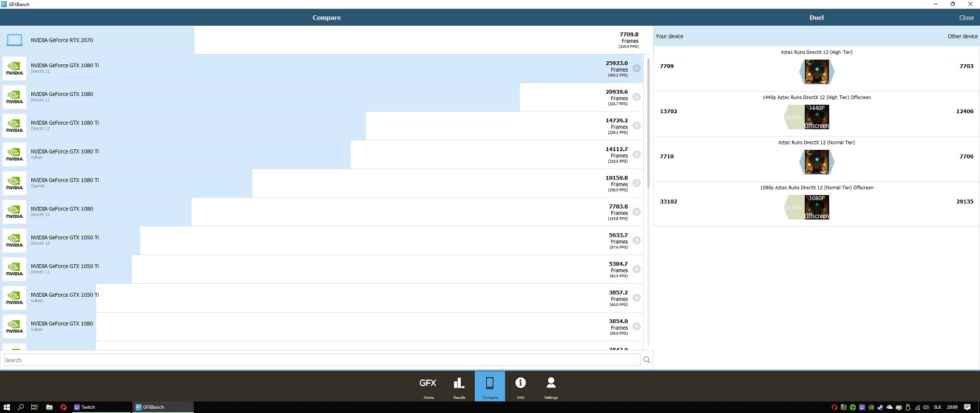The width and height of the screenshot is (980, 413).
Task: Click NVIDIA logo of GTX 1080 DirectX 11 row
Action: pos(15,97)
